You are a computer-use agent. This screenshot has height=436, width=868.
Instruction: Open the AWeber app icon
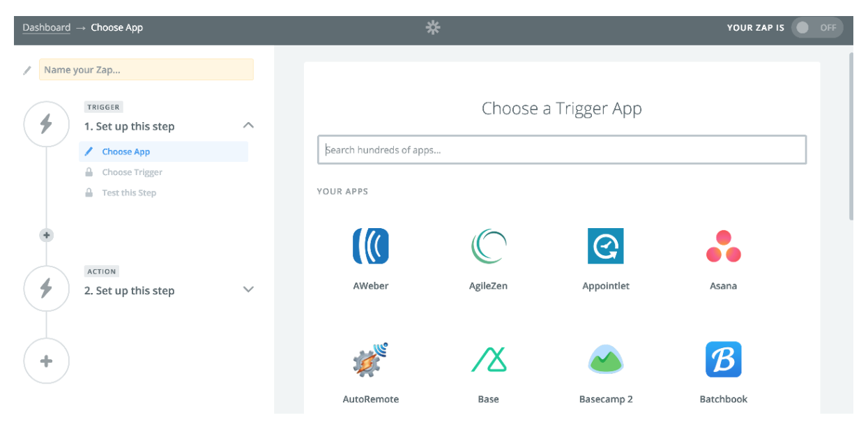370,246
